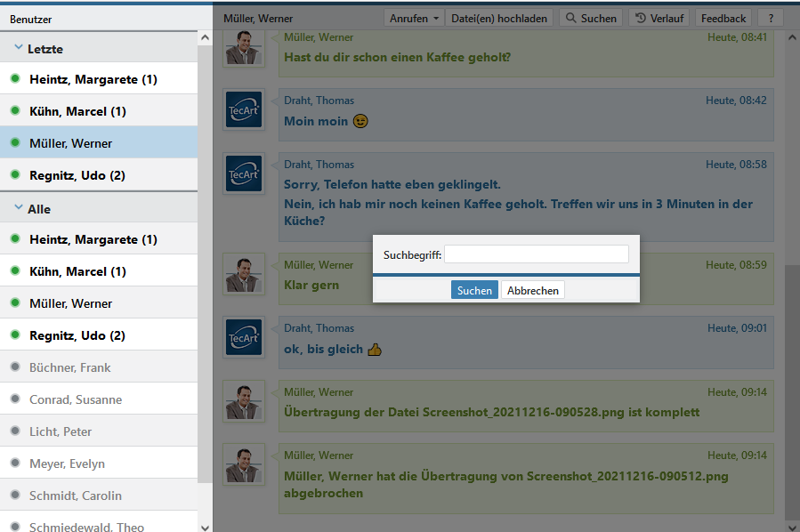Screen dimensions: 800x532
Task: Click the Datei(en) hochladen button
Action: point(499,18)
